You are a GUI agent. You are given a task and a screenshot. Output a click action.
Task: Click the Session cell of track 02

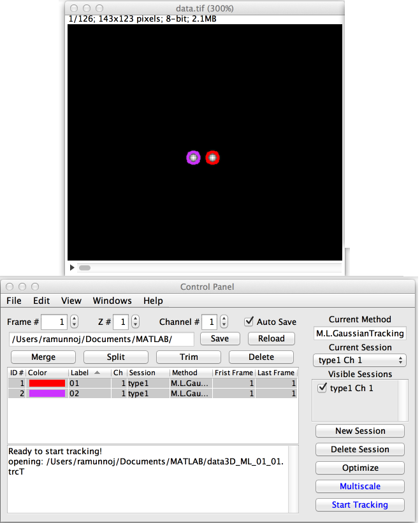[148, 394]
